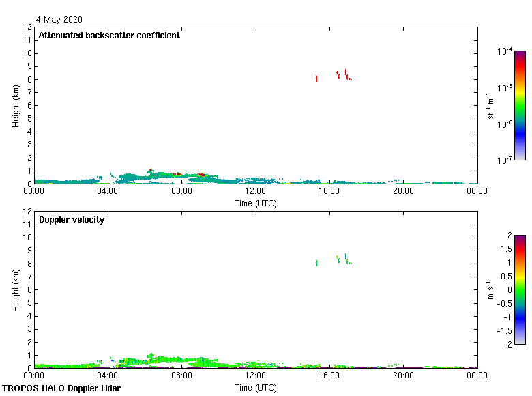The image size is (532, 396).
Task: Click the 16:00 tick on the Doppler velocity time axis
Action: pos(329,375)
